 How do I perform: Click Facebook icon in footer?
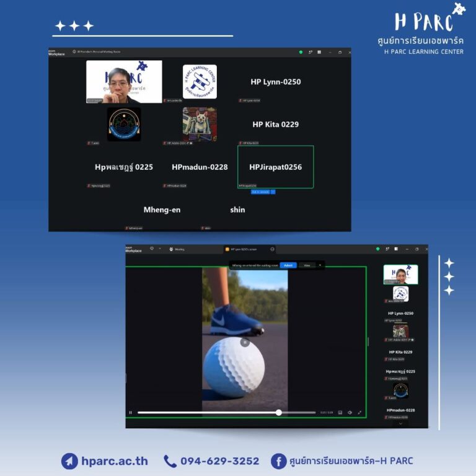[x=278, y=461]
